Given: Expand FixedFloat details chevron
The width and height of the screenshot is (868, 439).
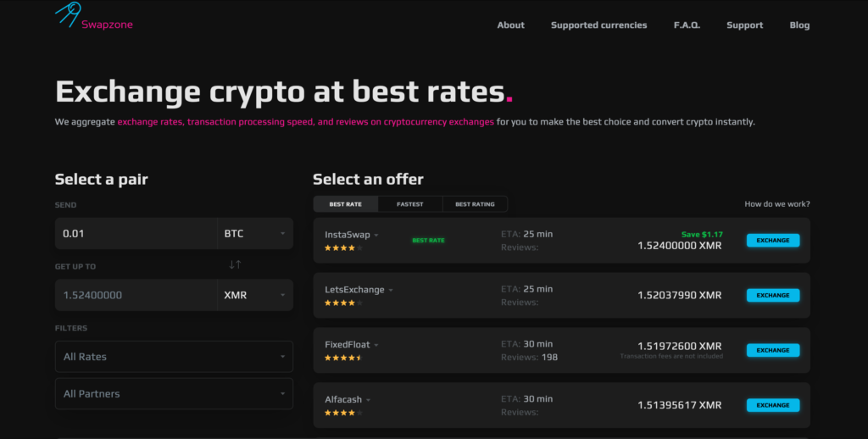Looking at the screenshot, I should point(376,345).
